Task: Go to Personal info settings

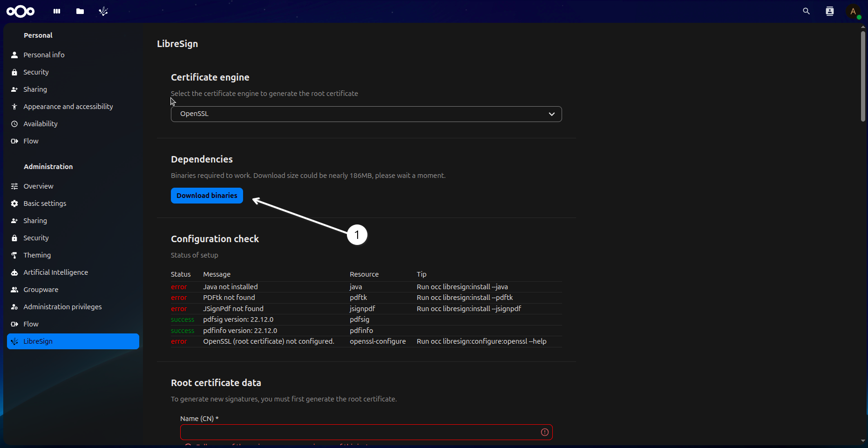Action: 73,55
